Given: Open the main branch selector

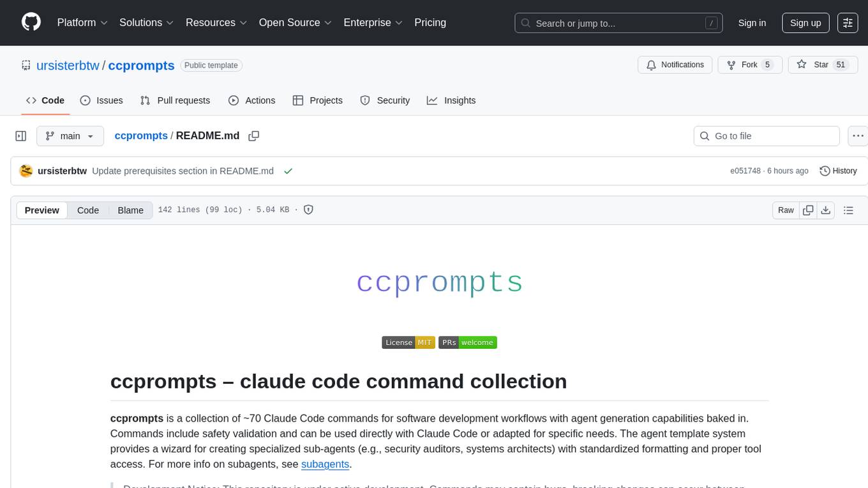Looking at the screenshot, I should tap(70, 136).
